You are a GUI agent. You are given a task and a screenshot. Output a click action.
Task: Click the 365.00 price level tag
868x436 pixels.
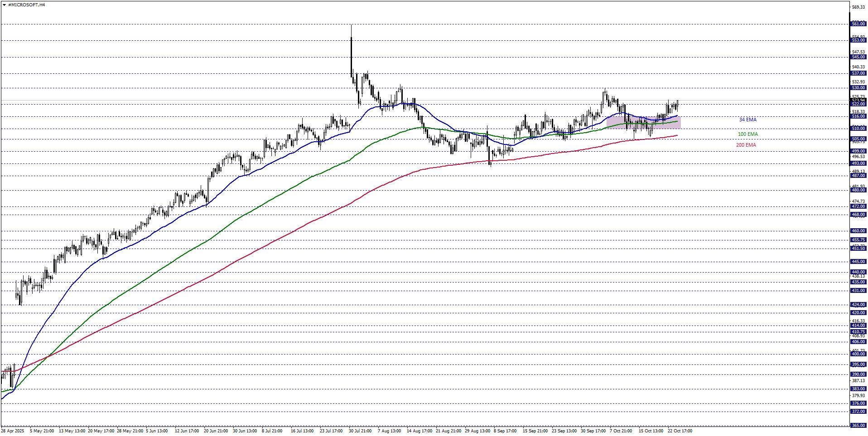[858, 426]
